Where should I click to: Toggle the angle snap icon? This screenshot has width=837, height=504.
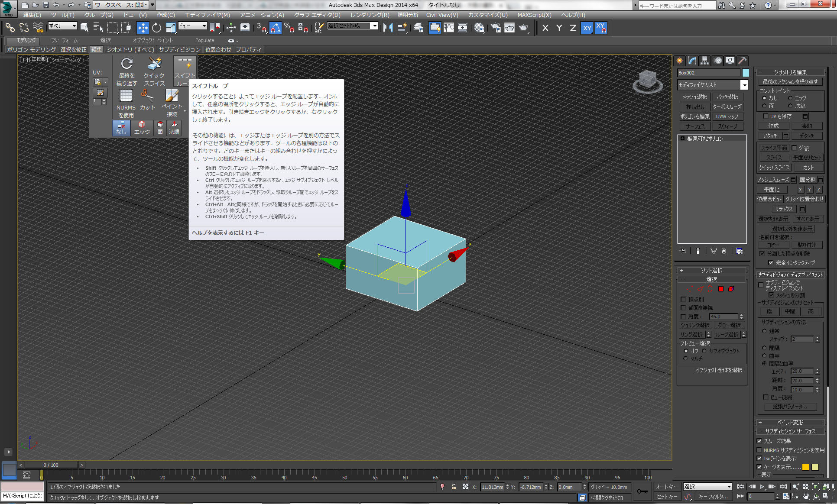click(x=276, y=28)
